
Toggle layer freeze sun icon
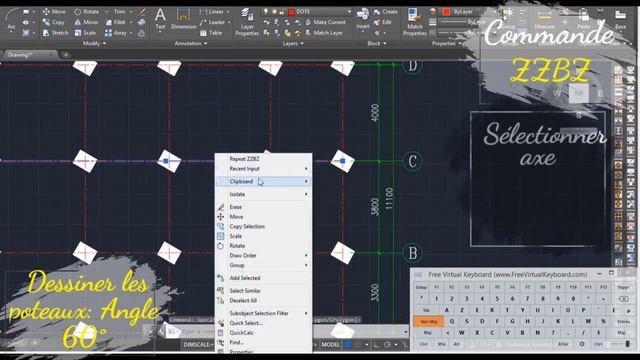coord(274,11)
